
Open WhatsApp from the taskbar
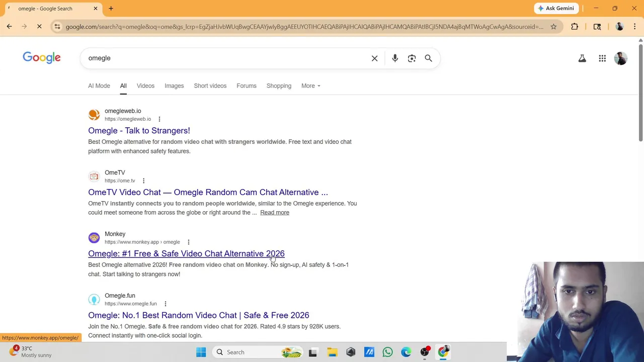[x=387, y=352]
